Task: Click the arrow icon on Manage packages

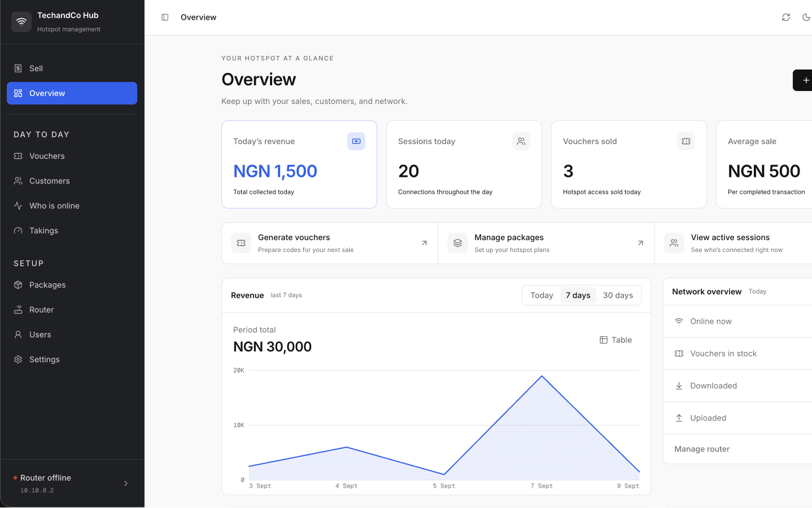Action: 640,243
